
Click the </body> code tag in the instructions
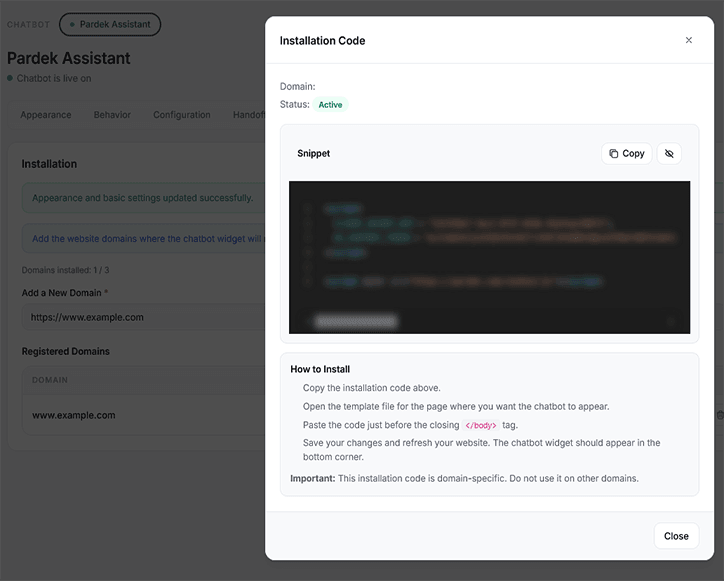481,425
